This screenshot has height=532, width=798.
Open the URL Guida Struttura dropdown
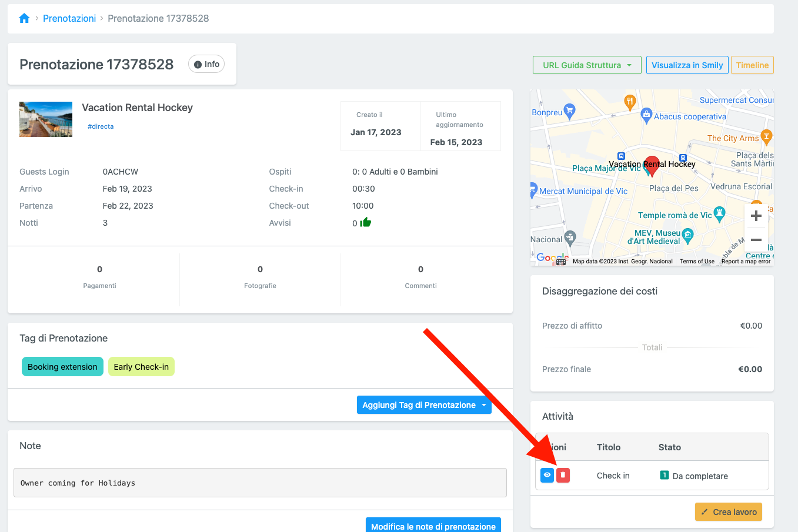click(x=586, y=65)
